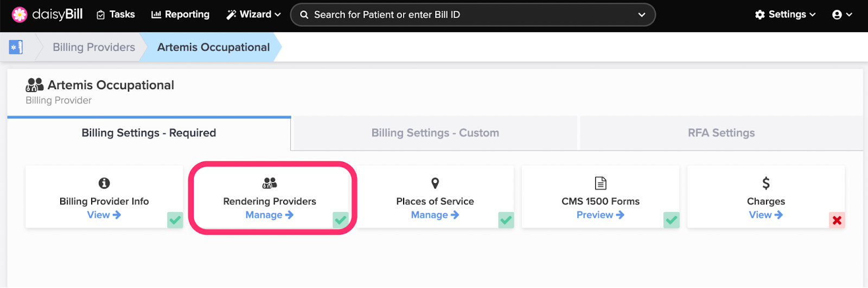Expand the Wizard dropdown menu
The width and height of the screenshot is (868, 288).
point(254,15)
